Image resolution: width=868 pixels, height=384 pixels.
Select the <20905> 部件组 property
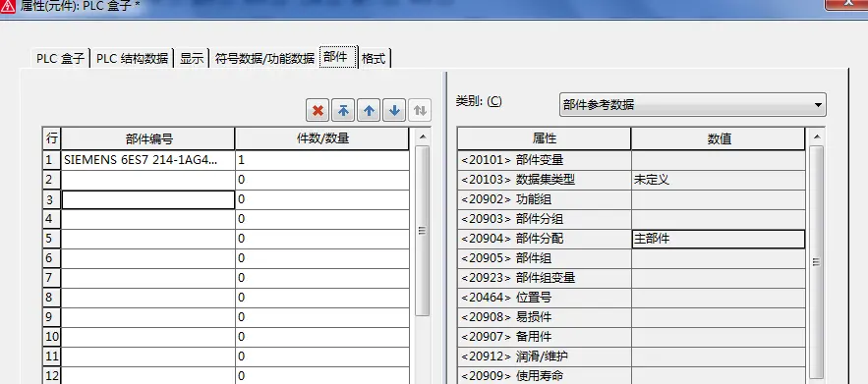pos(545,258)
